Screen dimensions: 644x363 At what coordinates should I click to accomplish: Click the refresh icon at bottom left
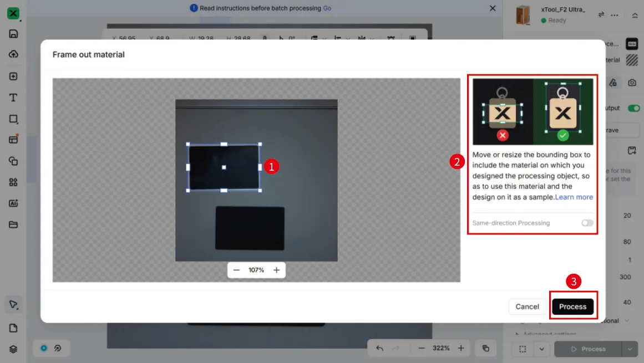click(58, 348)
